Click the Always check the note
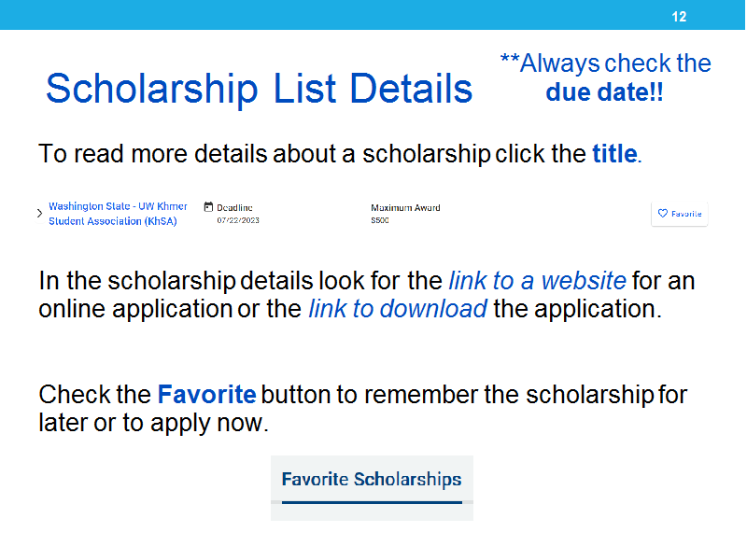The height and width of the screenshot is (560, 747). point(605,63)
